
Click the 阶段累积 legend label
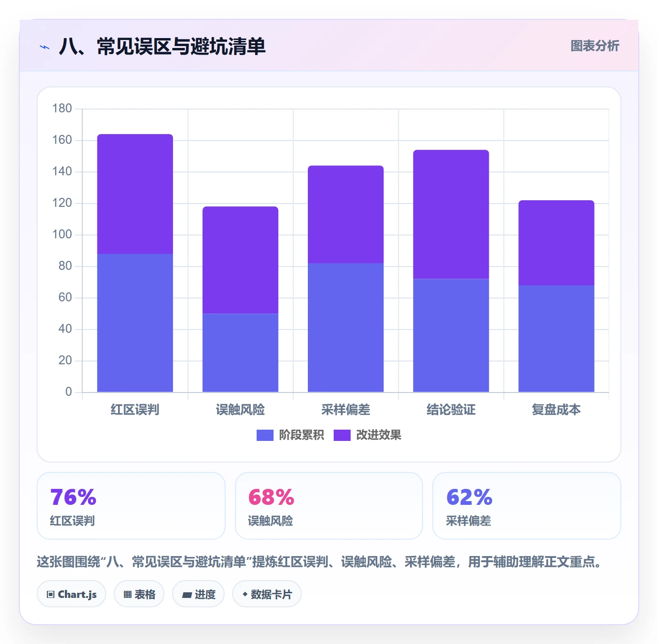click(x=301, y=435)
